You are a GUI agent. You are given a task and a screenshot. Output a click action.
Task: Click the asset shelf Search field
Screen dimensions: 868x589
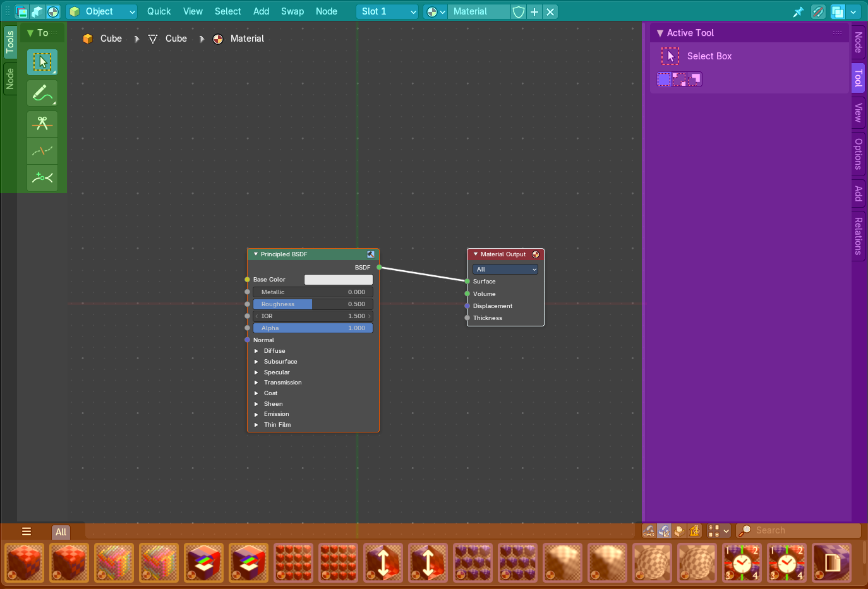[799, 531]
